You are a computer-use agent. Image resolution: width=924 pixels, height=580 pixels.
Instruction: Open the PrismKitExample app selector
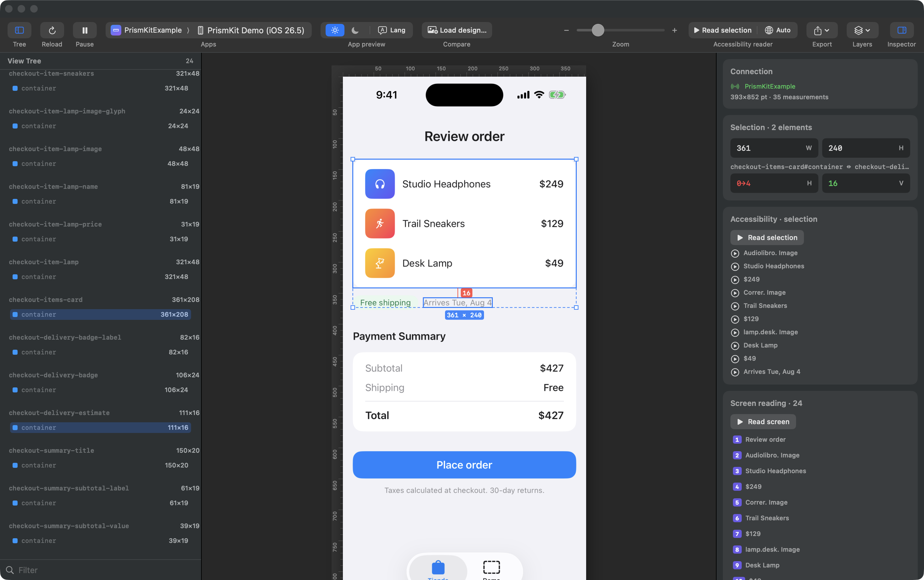tap(146, 30)
